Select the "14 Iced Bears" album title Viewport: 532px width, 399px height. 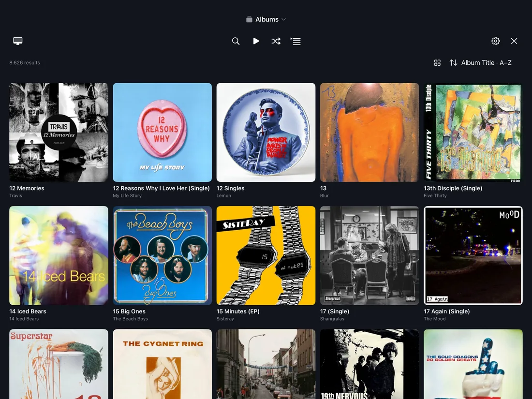[x=28, y=311]
